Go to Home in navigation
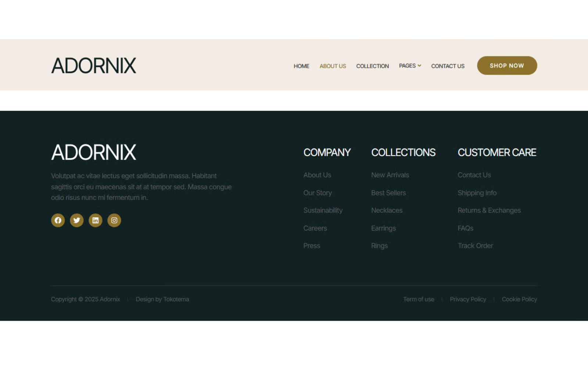 click(301, 66)
